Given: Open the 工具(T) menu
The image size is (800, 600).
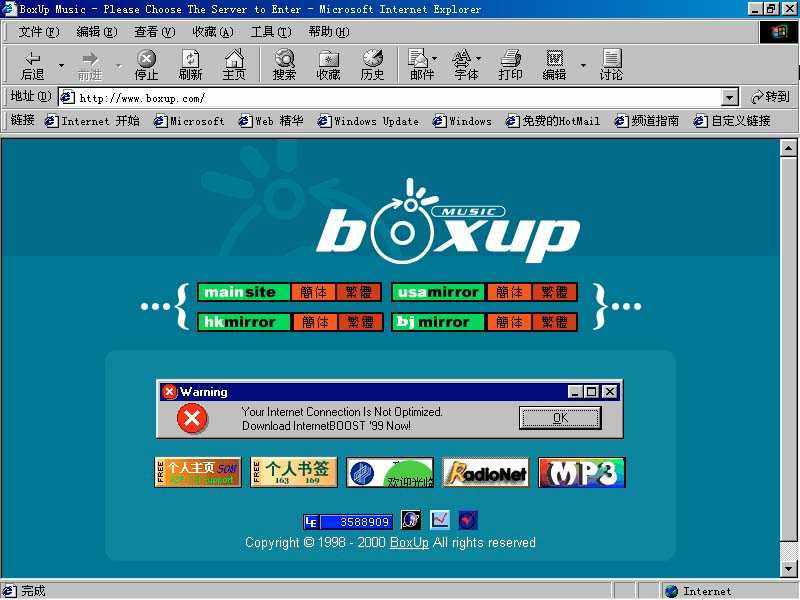Looking at the screenshot, I should (271, 32).
